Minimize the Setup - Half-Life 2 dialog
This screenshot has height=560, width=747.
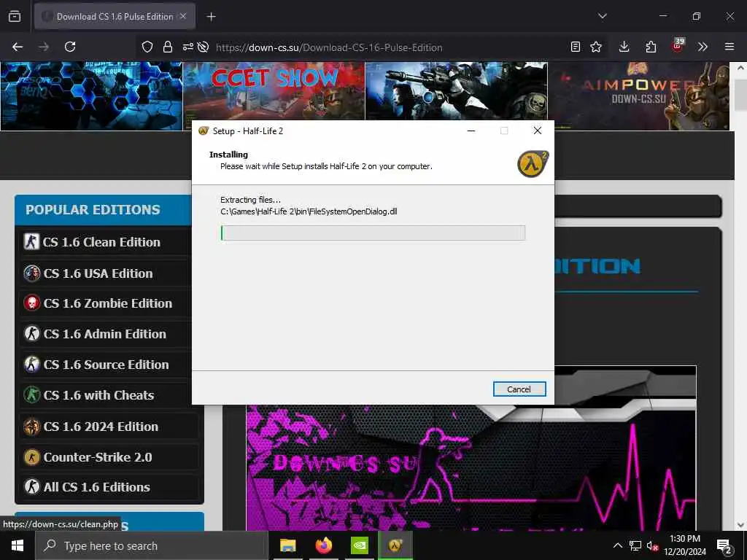(x=471, y=131)
